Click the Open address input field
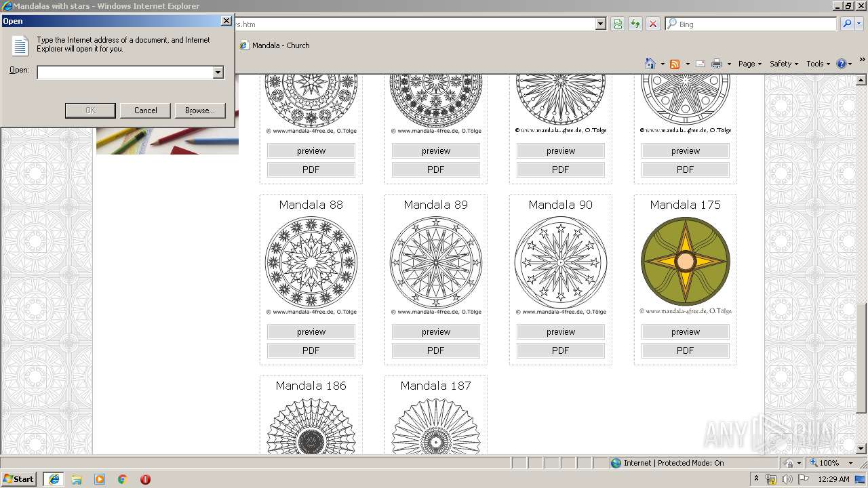The image size is (868, 488). (x=125, y=72)
